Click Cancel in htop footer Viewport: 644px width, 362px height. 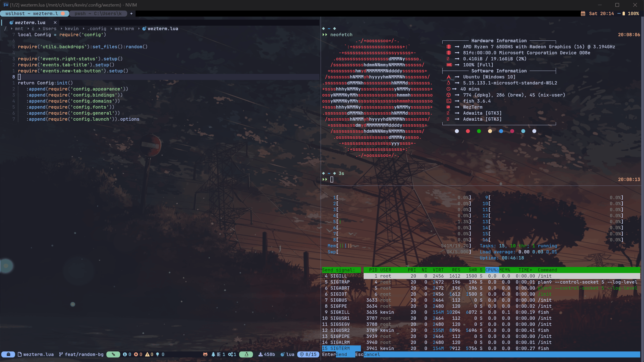pyautogui.click(x=372, y=354)
